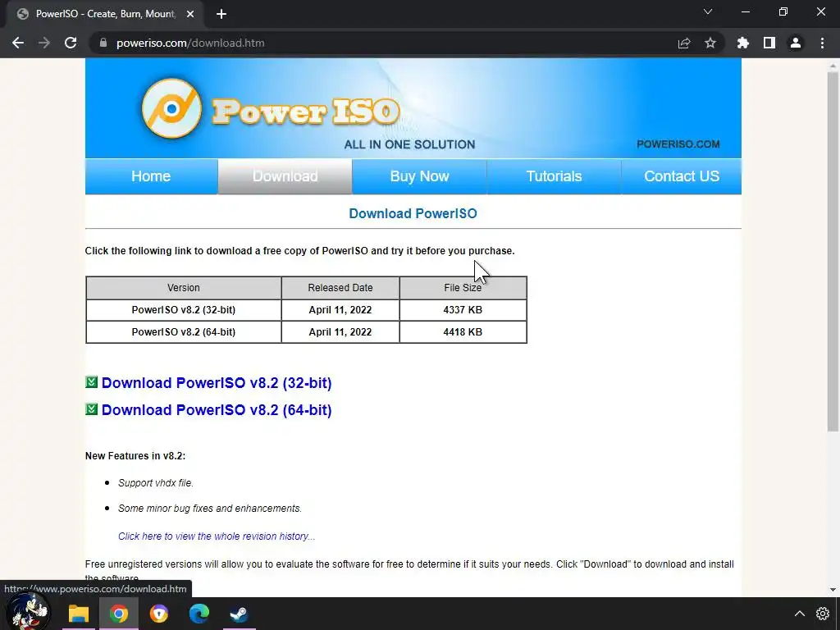Viewport: 840px width, 630px height.
Task: Share this page via share icon
Action: [x=684, y=43]
